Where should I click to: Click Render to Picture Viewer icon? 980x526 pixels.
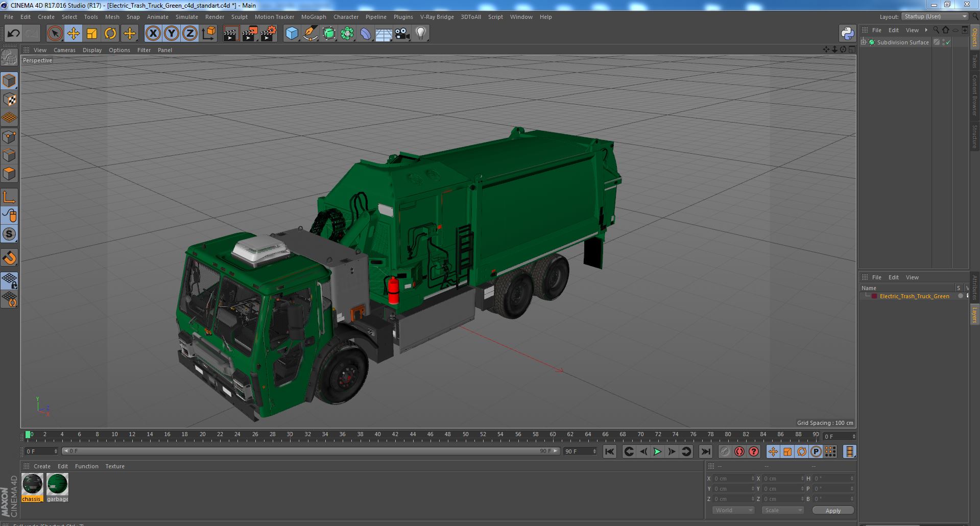250,34
